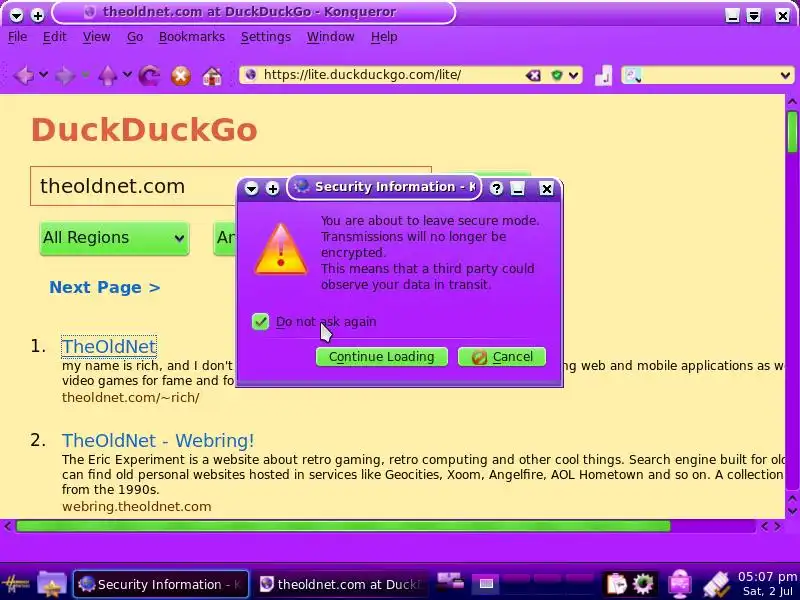Expand the address bar URL history dropdown
The height and width of the screenshot is (600, 800).
(x=573, y=76)
